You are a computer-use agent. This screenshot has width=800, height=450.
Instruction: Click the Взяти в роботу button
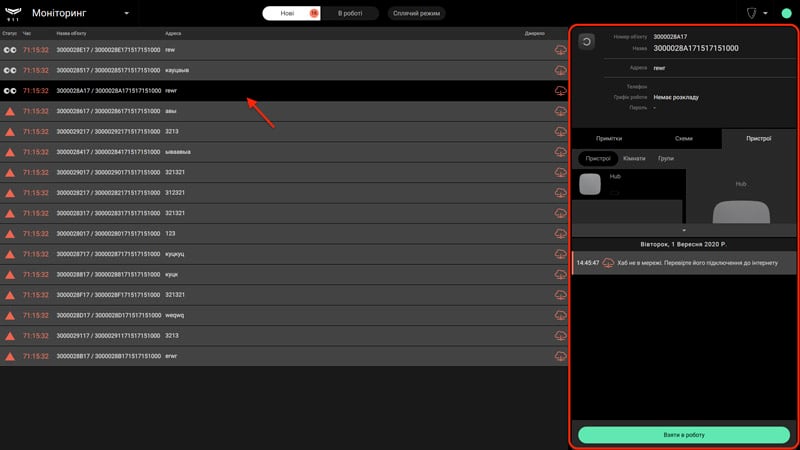pyautogui.click(x=684, y=435)
